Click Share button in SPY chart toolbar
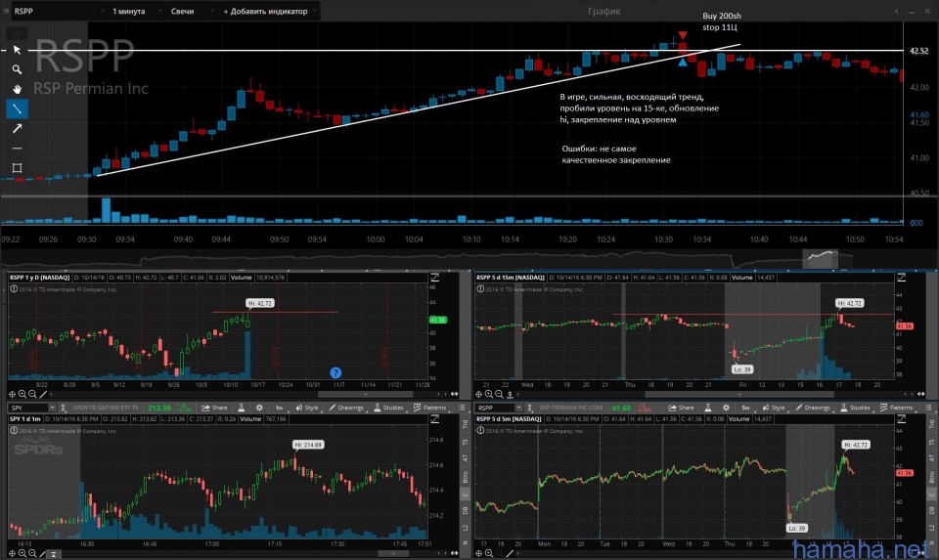 215,408
